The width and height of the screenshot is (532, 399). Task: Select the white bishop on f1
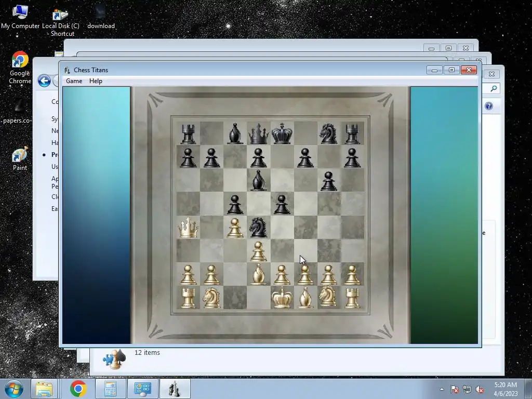tap(305, 298)
